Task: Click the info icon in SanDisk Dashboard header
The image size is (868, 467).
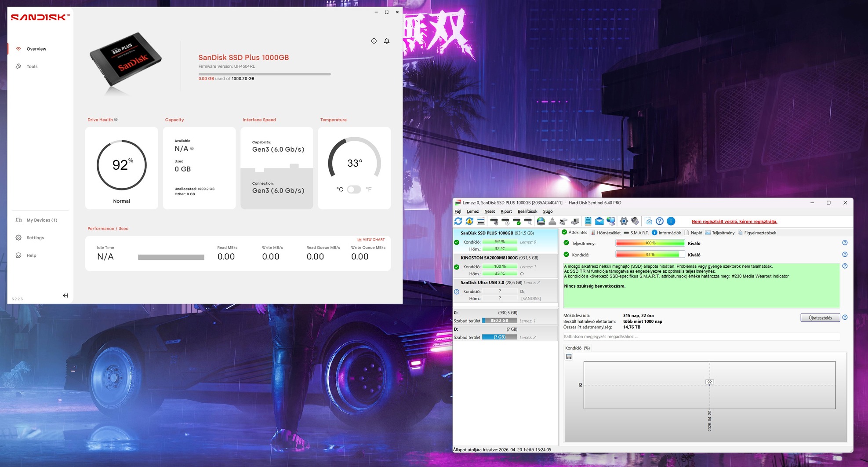Action: tap(374, 41)
